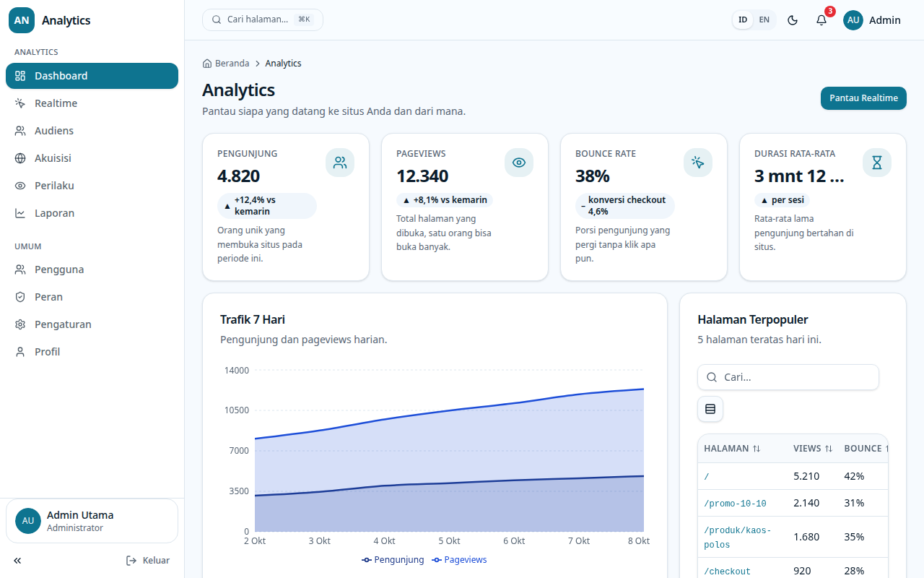This screenshot has width=924, height=578.
Task: Click the per sesi badge
Action: [x=783, y=200]
